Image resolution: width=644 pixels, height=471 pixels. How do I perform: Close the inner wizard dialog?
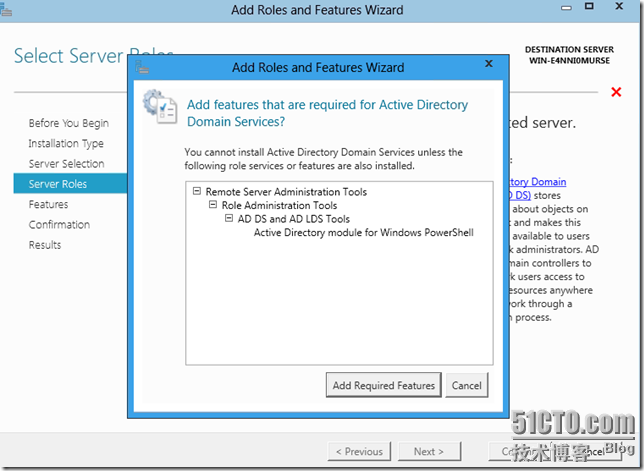click(x=489, y=64)
